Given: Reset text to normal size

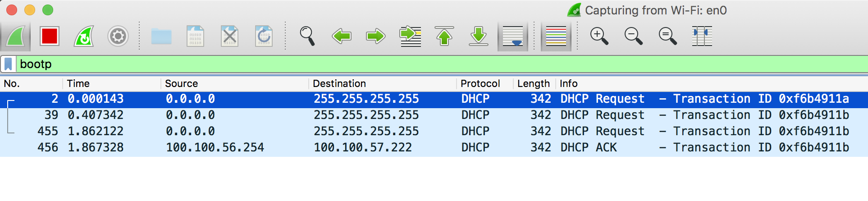Looking at the screenshot, I should (x=668, y=36).
